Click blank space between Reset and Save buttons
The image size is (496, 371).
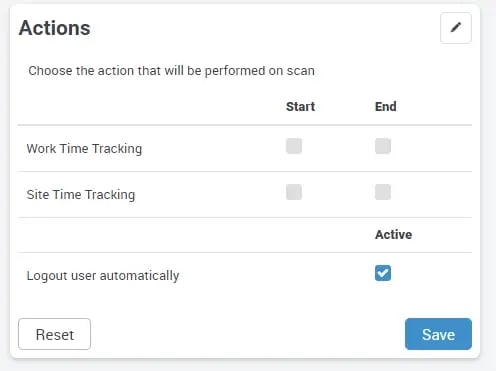coord(248,334)
